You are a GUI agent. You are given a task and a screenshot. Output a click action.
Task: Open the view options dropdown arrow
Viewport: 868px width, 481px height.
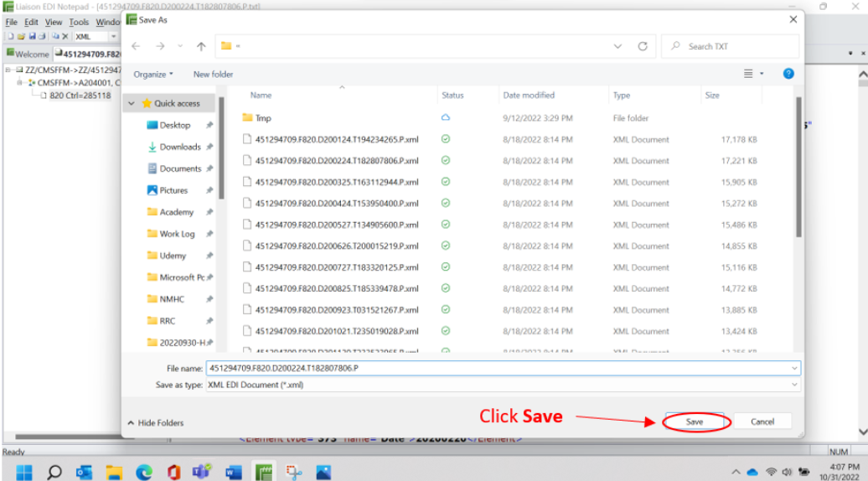click(762, 74)
